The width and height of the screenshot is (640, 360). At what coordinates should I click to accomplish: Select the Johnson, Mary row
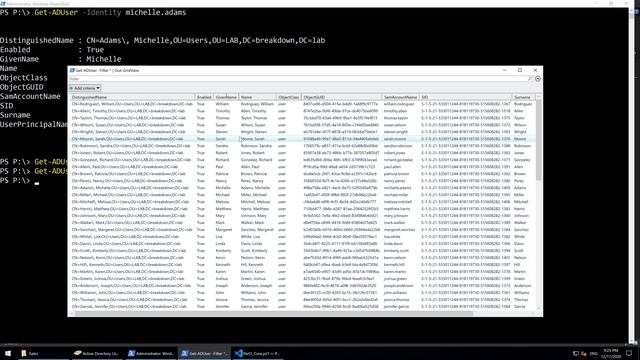tap(302, 216)
